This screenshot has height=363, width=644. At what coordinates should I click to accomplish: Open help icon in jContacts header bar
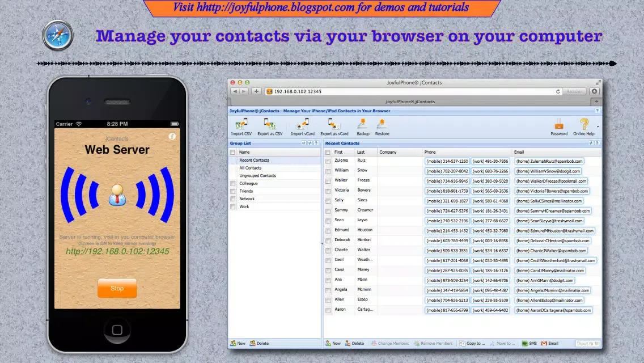tap(597, 111)
